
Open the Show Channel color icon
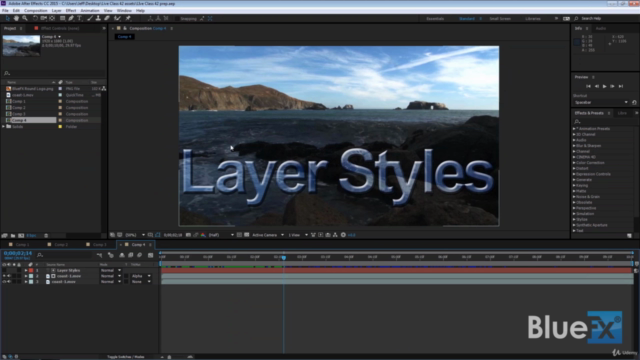point(203,235)
